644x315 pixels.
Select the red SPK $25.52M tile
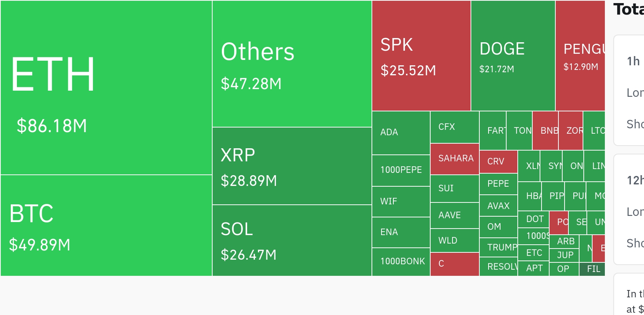(421, 56)
